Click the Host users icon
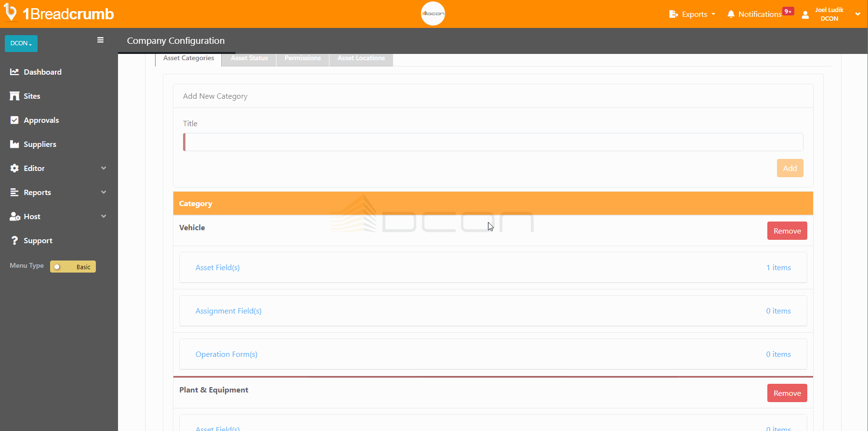 coord(15,216)
